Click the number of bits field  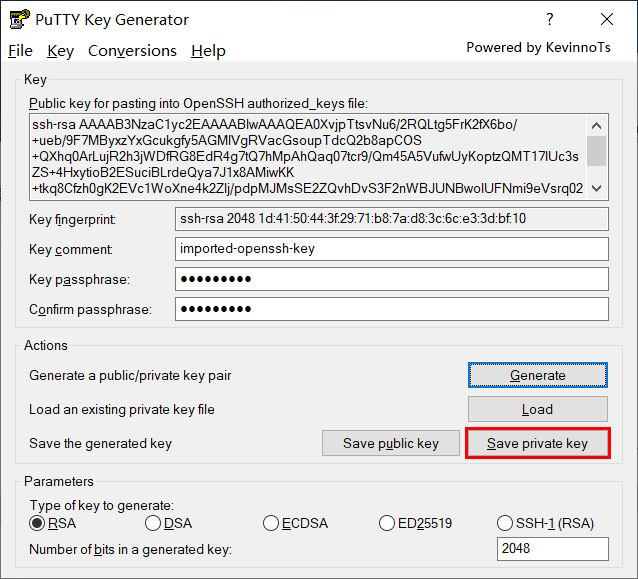(x=553, y=549)
